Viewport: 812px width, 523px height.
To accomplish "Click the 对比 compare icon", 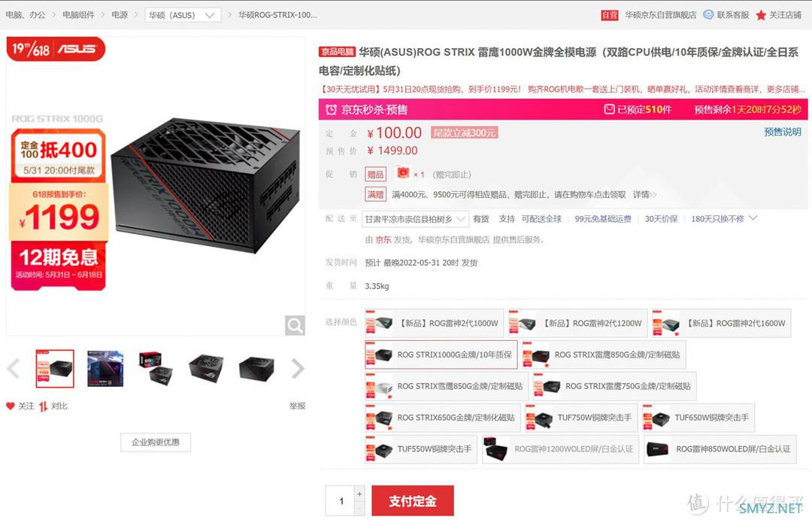I will pos(43,406).
